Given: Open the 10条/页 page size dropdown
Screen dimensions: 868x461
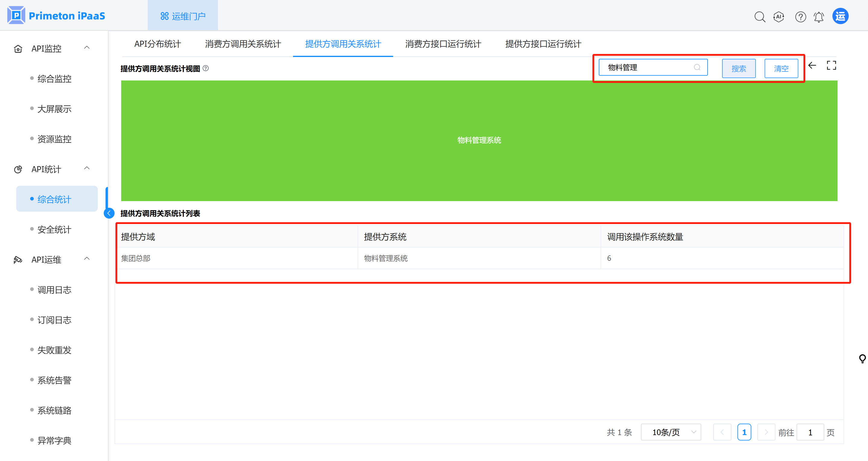Looking at the screenshot, I should click(x=671, y=432).
